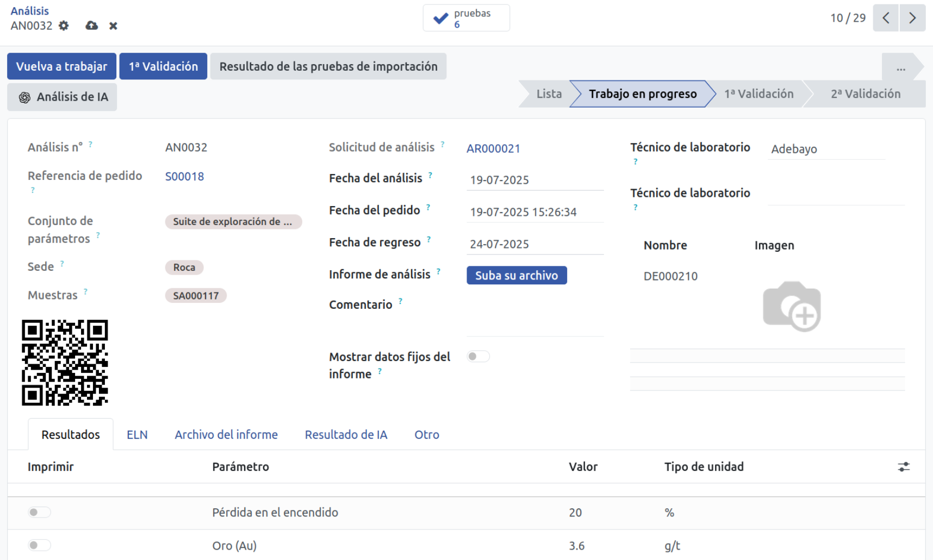The height and width of the screenshot is (560, 933).
Task: Open first Técnico de laboratorio field with Adebayo
Action: pyautogui.click(x=826, y=149)
